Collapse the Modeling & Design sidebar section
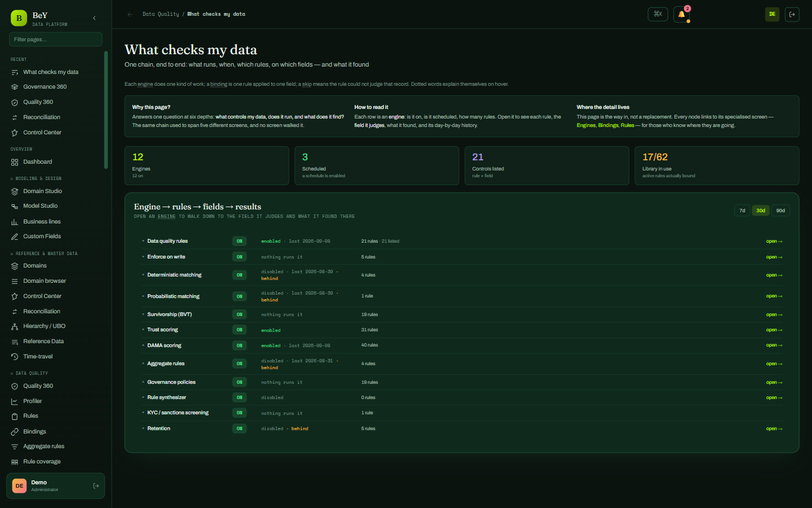 [x=36, y=178]
